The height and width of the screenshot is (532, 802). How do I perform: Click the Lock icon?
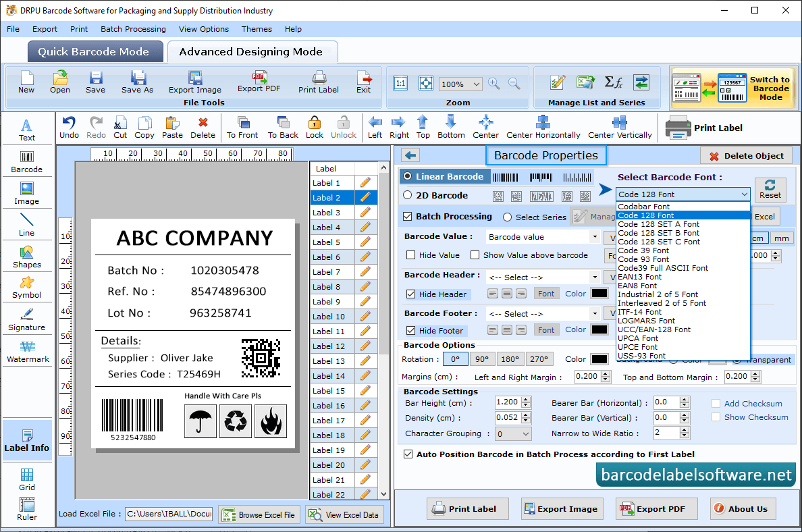coord(315,128)
